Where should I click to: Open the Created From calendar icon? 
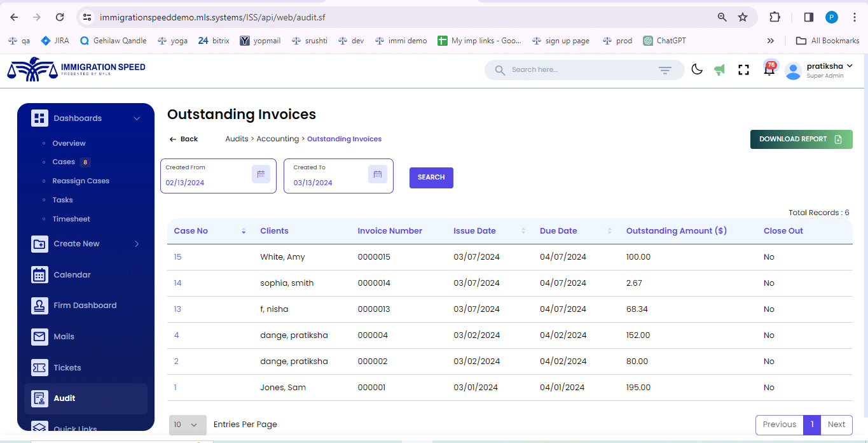click(261, 174)
